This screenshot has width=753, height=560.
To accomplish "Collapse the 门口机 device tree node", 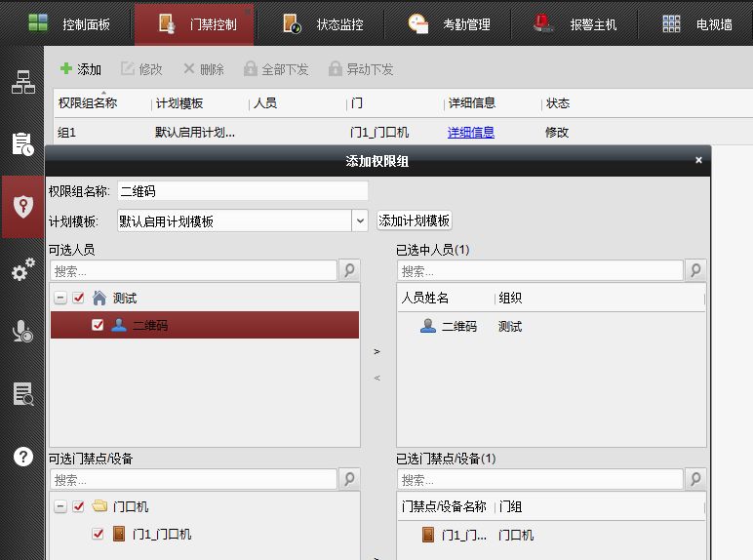I will pos(60,506).
